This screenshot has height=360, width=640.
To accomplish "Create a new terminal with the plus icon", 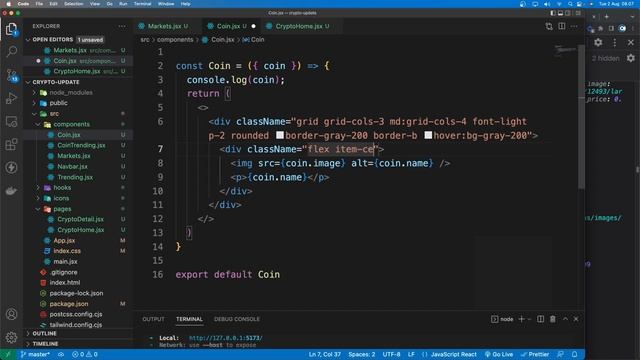I will point(521,319).
